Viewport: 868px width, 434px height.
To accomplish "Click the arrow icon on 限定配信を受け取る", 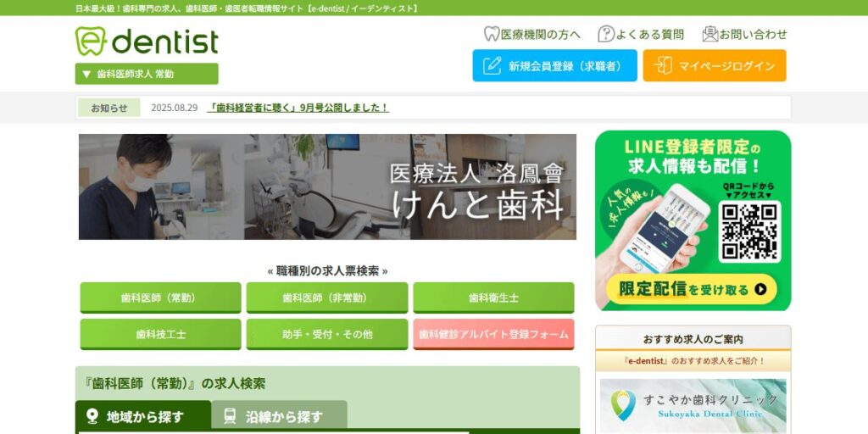I will pos(760,289).
